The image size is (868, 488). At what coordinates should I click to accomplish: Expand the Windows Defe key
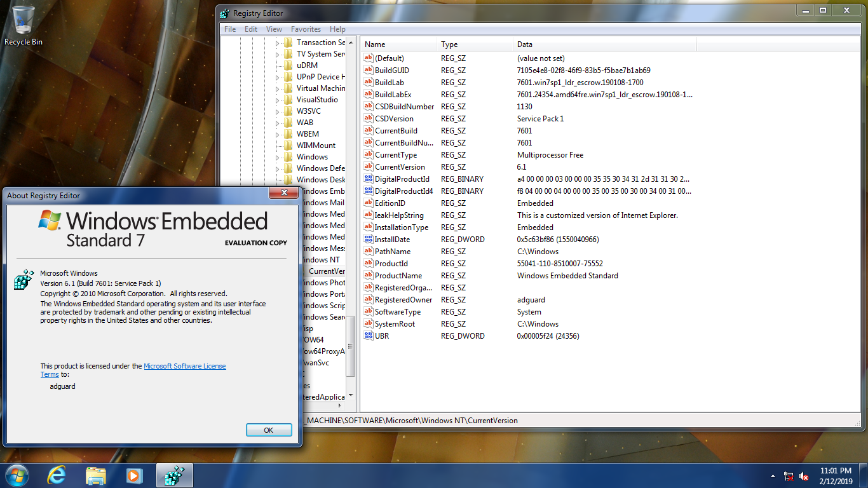click(x=278, y=168)
